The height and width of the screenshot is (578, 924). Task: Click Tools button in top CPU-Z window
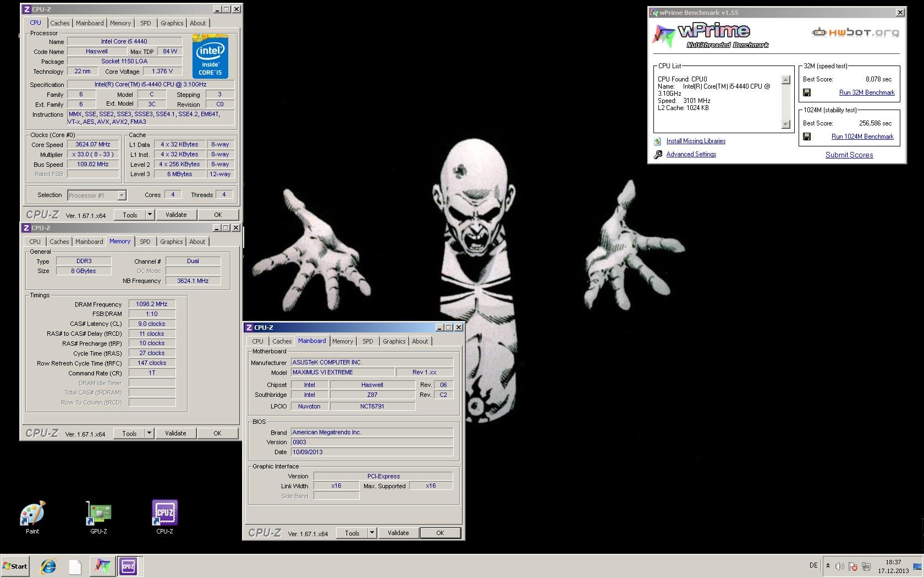pyautogui.click(x=130, y=215)
